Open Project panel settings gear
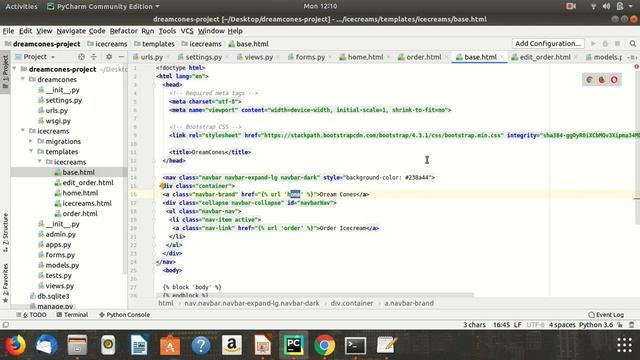 (109, 57)
